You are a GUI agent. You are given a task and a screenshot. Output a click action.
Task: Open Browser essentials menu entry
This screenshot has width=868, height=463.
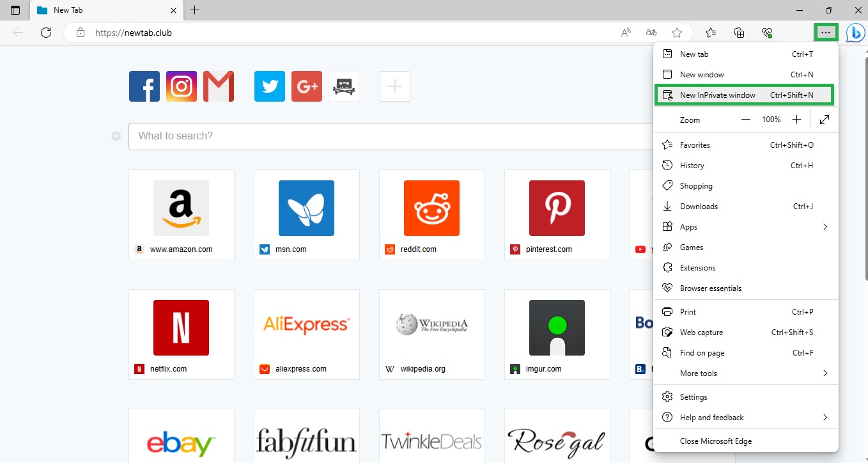coord(746,288)
